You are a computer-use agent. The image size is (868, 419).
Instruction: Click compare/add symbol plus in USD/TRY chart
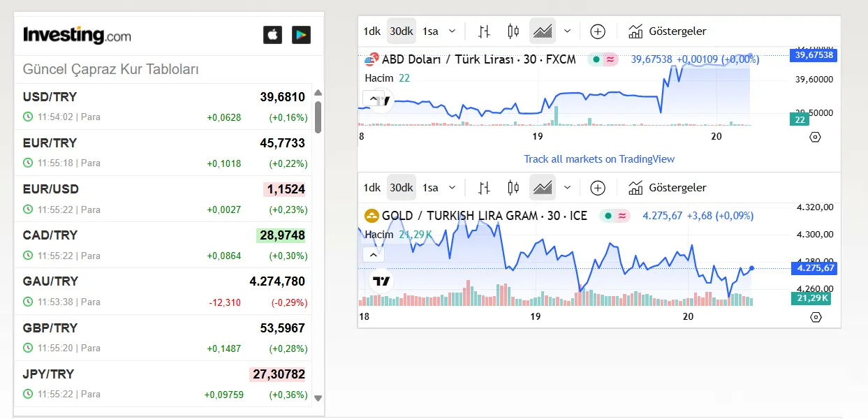point(598,31)
